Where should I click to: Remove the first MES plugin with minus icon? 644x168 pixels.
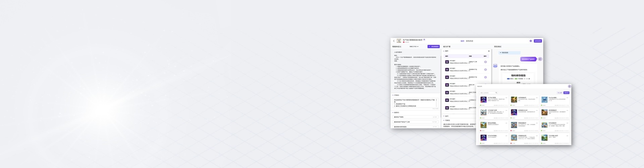pyautogui.click(x=485, y=62)
